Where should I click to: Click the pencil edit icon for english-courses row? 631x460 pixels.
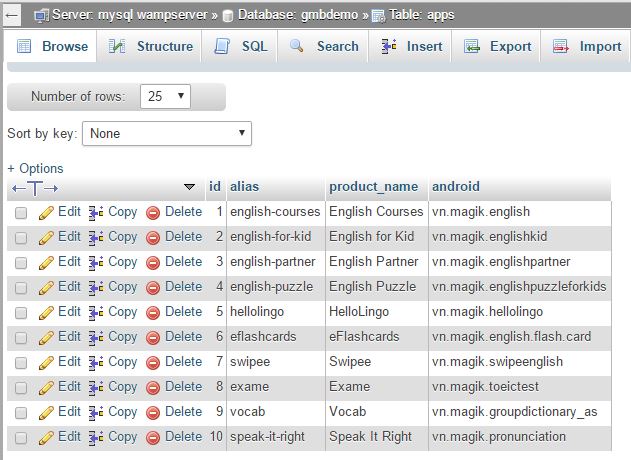point(46,213)
